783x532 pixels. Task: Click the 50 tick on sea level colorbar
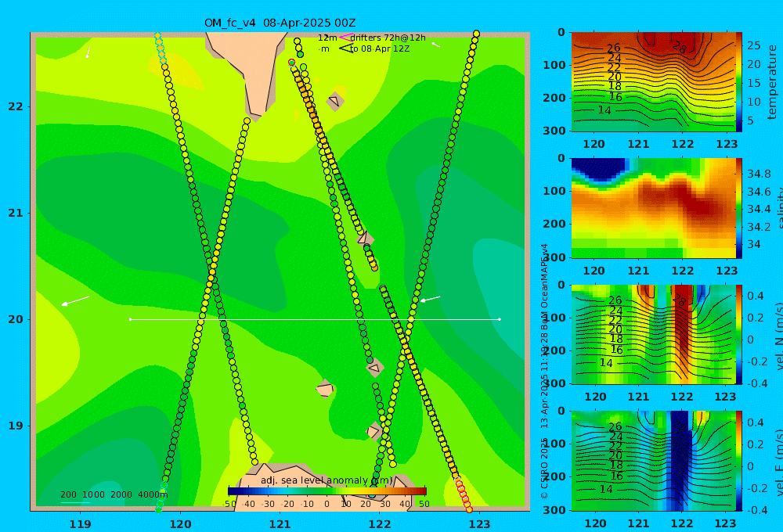424,504
